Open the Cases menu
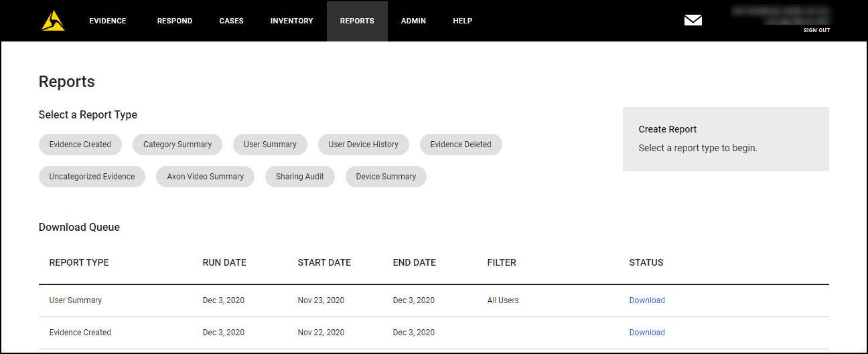Viewport: 868px width, 354px height. pos(231,21)
